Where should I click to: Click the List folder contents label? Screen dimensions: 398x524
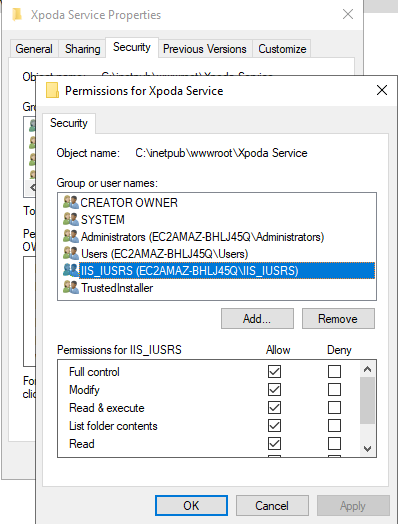113,426
